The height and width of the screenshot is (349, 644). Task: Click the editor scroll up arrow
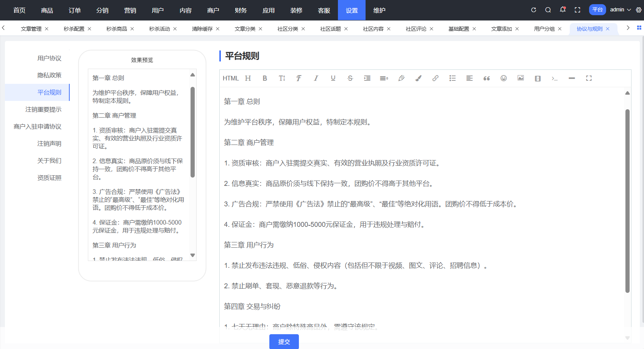pos(627,93)
